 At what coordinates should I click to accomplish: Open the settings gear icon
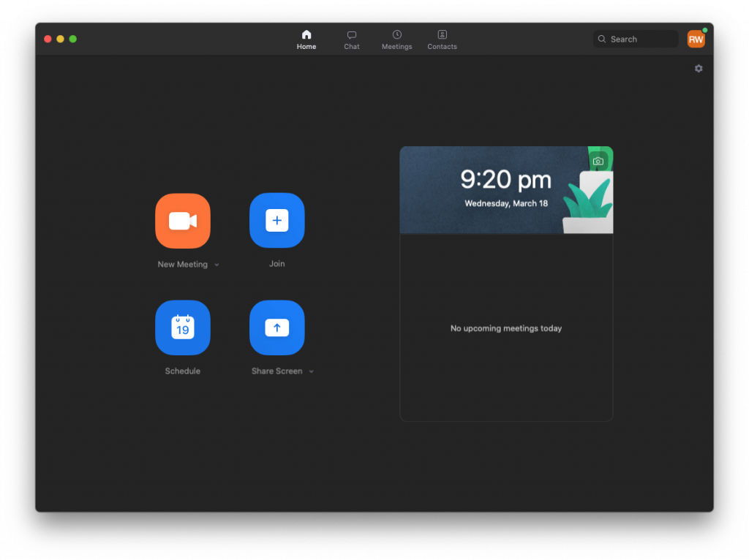(x=699, y=68)
